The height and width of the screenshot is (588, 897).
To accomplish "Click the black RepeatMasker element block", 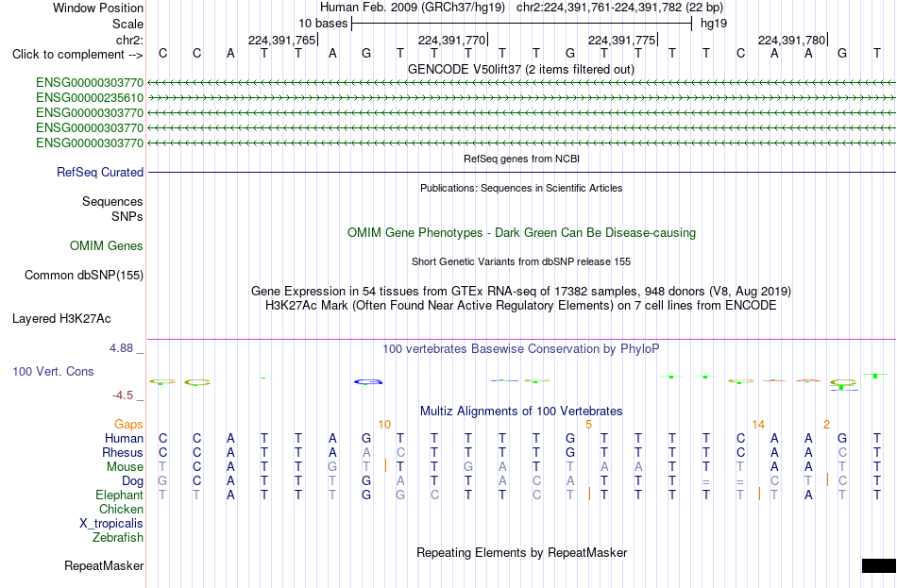I will pyautogui.click(x=879, y=565).
